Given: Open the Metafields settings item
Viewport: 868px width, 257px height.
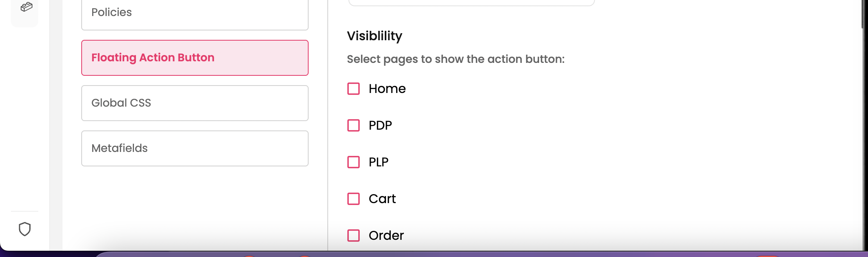Looking at the screenshot, I should pyautogui.click(x=195, y=148).
